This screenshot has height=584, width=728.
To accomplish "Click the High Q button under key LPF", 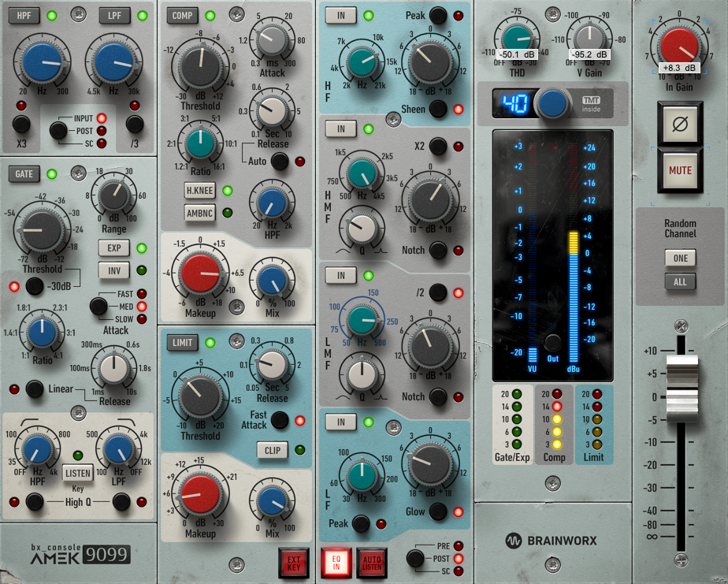I will (x=121, y=502).
